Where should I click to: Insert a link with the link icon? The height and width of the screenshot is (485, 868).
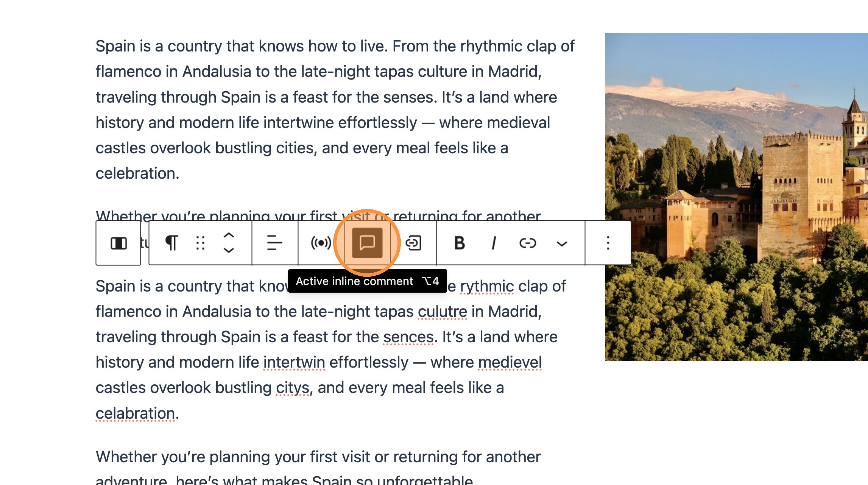527,243
